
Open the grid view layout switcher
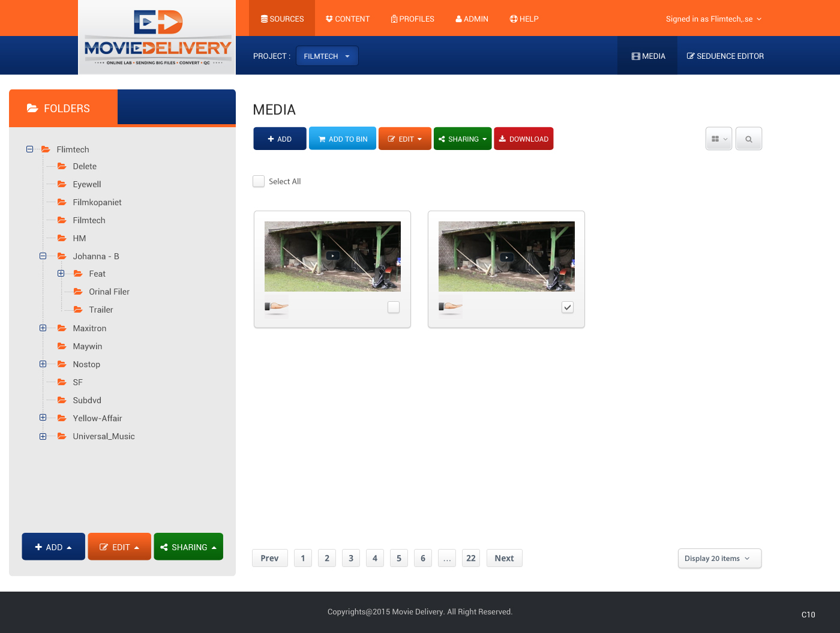(718, 139)
